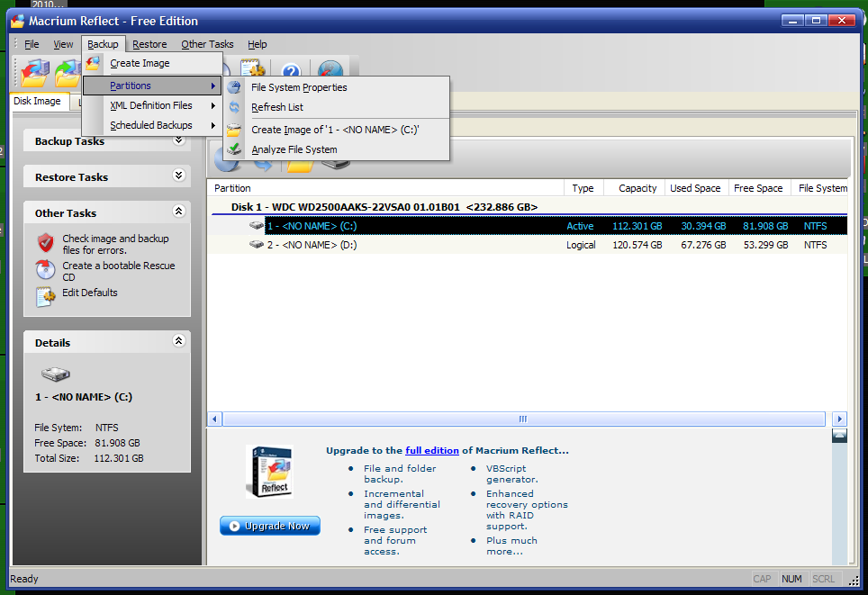Click the File System Properties icon

point(234,87)
